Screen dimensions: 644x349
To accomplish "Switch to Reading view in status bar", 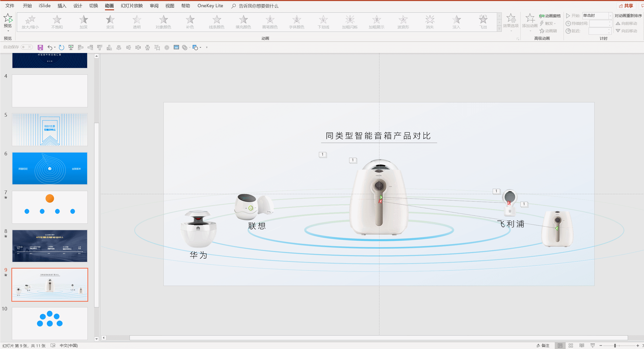I will (582, 346).
